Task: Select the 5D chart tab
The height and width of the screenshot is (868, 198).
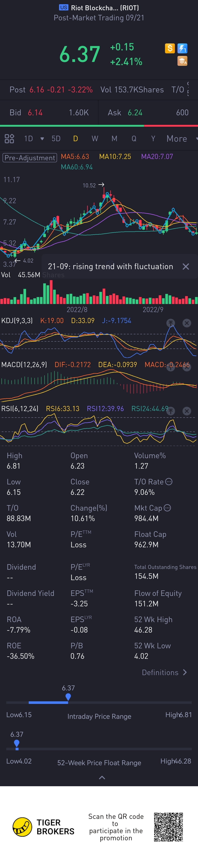Action: [x=56, y=138]
